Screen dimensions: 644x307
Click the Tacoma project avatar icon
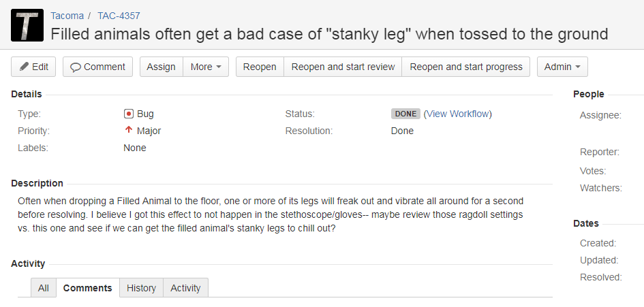coord(27,25)
